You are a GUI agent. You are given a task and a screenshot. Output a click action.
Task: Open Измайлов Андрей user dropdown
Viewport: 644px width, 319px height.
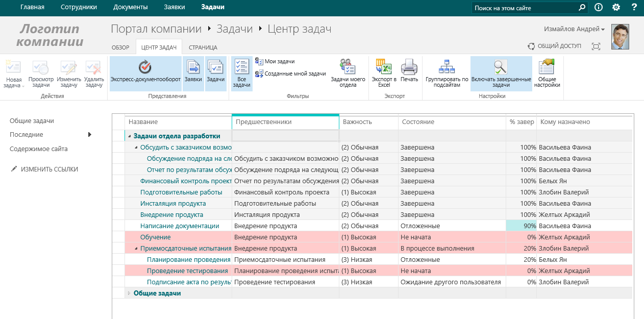coord(575,29)
